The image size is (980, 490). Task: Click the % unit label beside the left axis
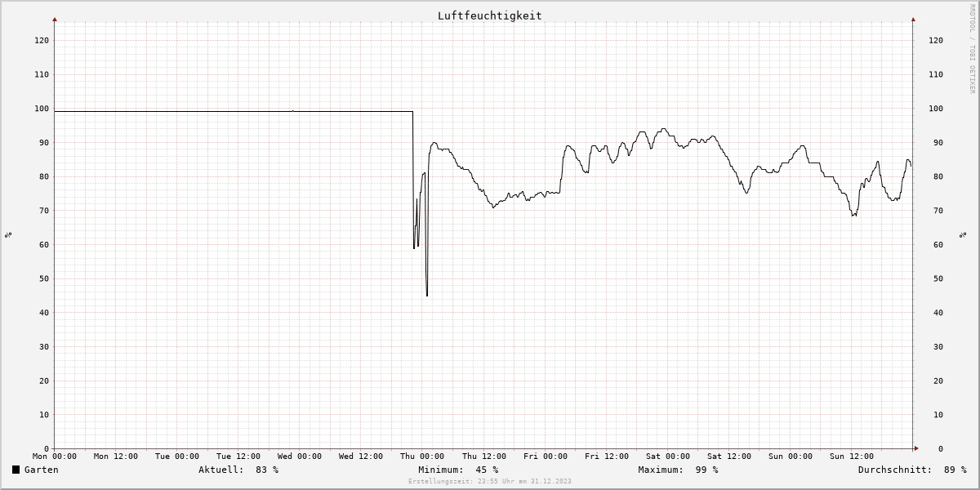8,235
